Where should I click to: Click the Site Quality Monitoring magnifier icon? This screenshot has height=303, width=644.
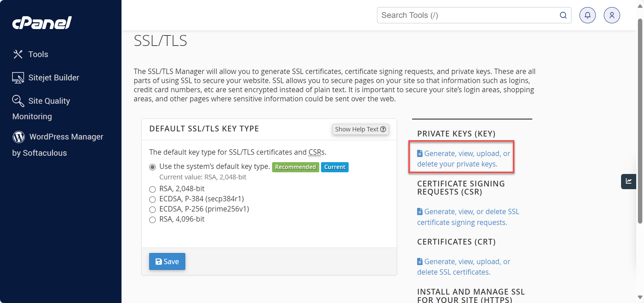18,101
